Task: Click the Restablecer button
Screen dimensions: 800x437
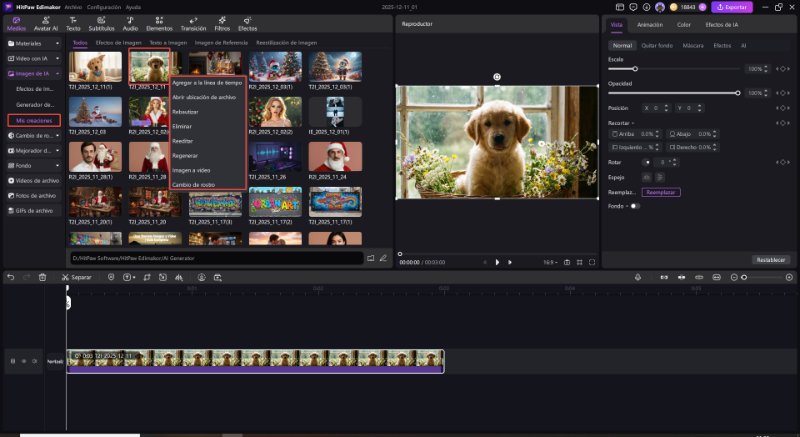Action: [770, 260]
